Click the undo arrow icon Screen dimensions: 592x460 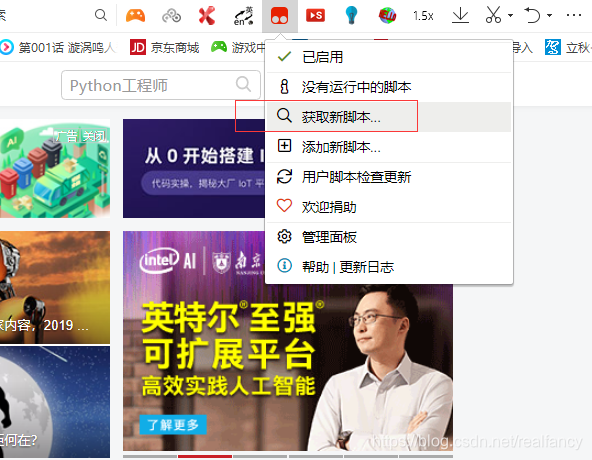(532, 15)
